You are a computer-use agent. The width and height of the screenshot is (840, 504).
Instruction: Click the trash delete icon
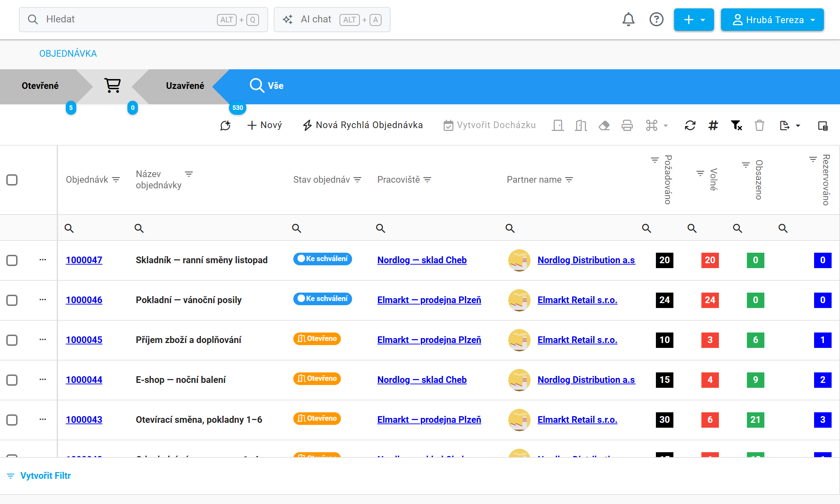click(759, 125)
